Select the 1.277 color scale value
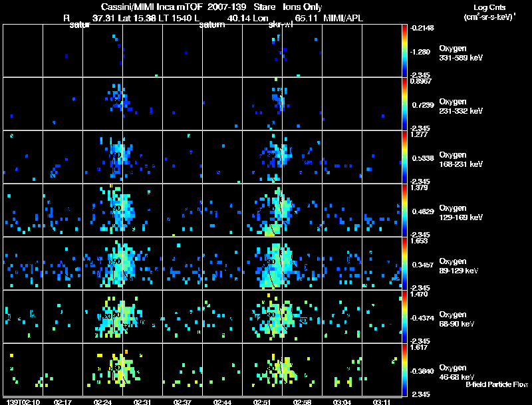The height and width of the screenshot is (405, 532). pyautogui.click(x=419, y=134)
